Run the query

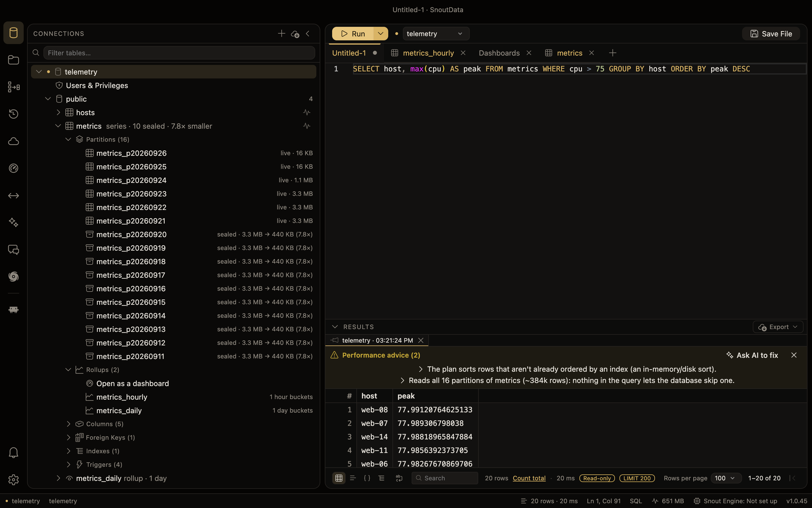(x=353, y=33)
